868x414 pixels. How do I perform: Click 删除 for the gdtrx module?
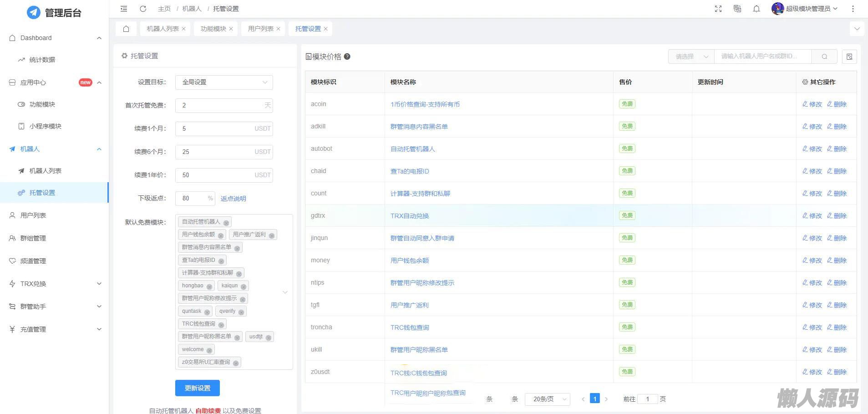pos(837,216)
